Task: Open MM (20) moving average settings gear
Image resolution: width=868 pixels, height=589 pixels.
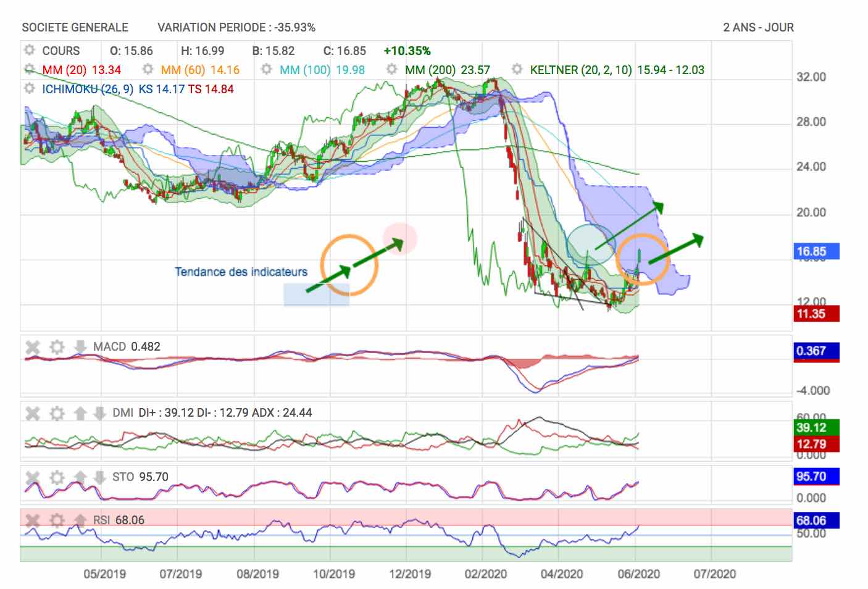Action: 29,69
